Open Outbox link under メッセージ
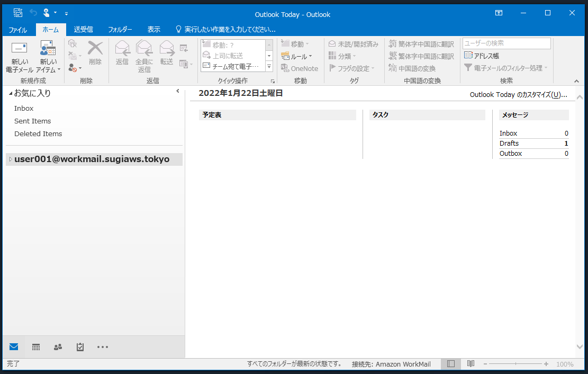 coord(510,153)
